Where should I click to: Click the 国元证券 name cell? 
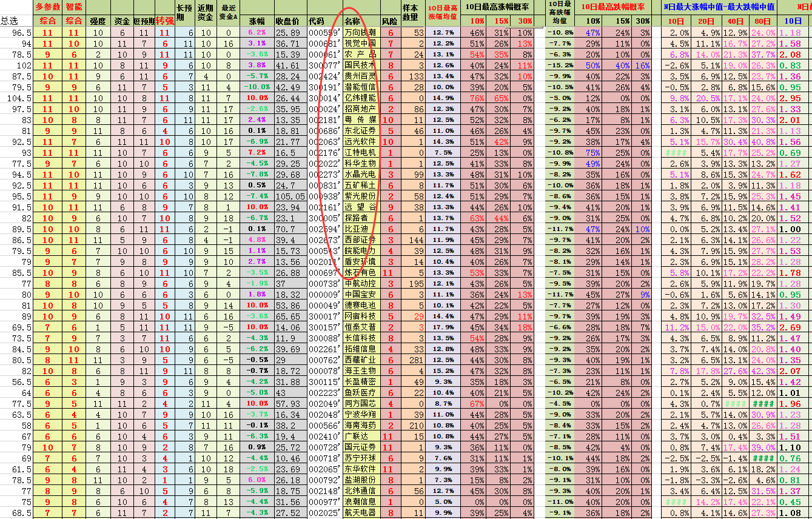(361, 447)
